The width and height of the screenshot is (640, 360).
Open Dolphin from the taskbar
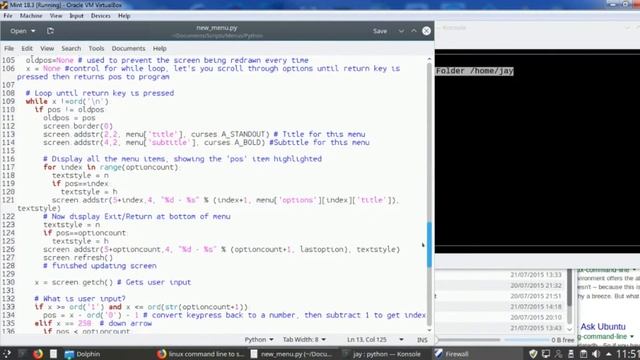(x=83, y=354)
